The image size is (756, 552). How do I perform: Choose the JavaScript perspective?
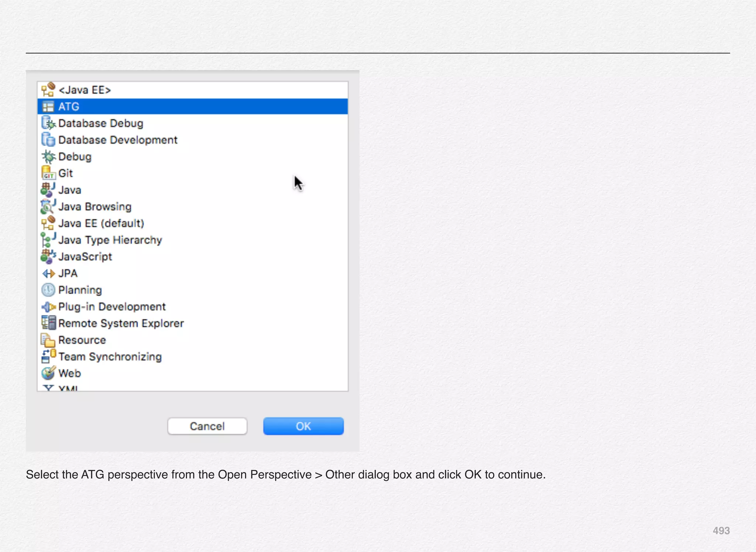pyautogui.click(x=193, y=256)
